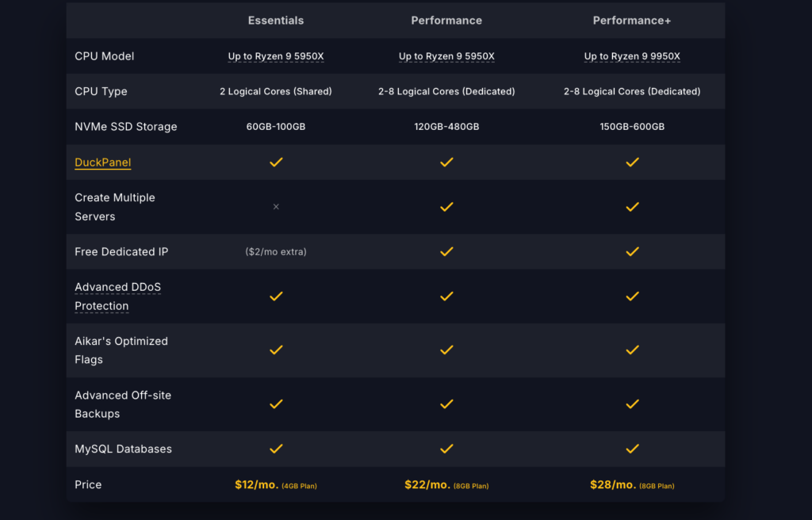This screenshot has height=520, width=812.
Task: Select the Performance+ column header
Action: click(632, 20)
